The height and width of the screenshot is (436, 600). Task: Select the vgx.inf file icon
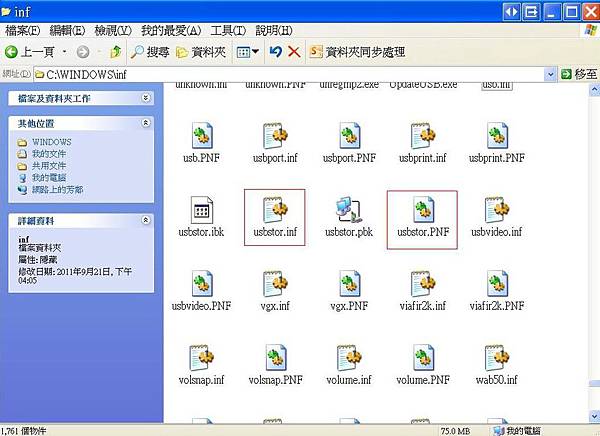tap(275, 284)
